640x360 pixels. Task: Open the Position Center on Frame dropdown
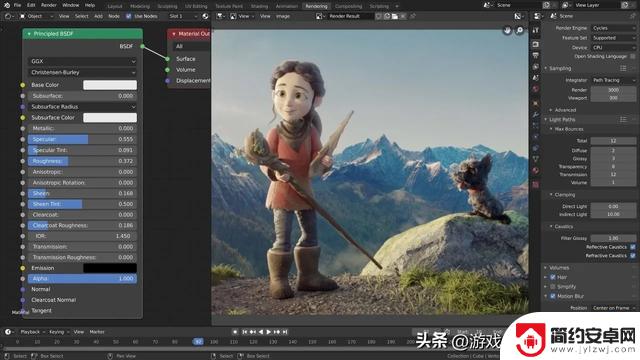[613, 308]
